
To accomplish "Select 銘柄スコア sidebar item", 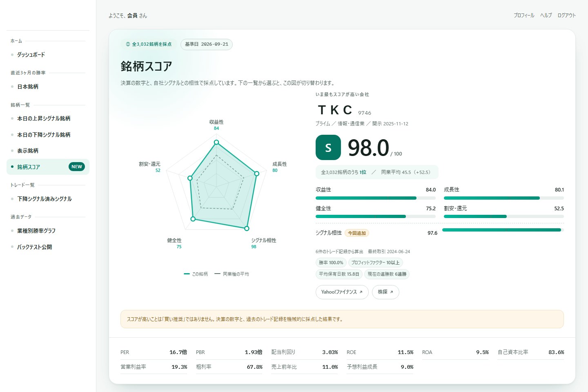I will coord(48,167).
